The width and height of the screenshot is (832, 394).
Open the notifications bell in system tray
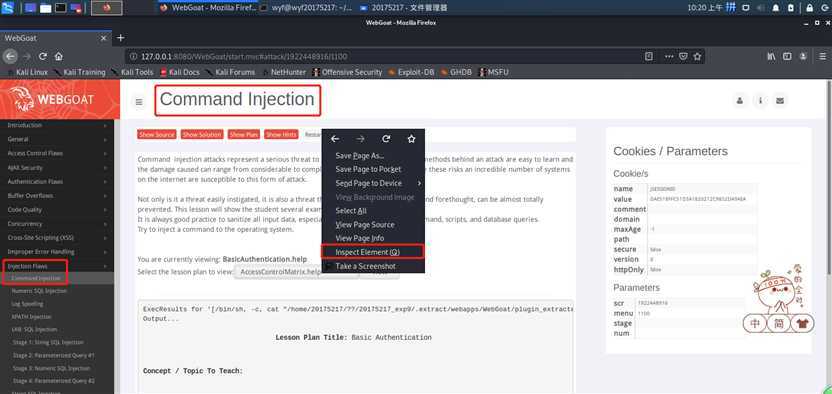coord(776,8)
